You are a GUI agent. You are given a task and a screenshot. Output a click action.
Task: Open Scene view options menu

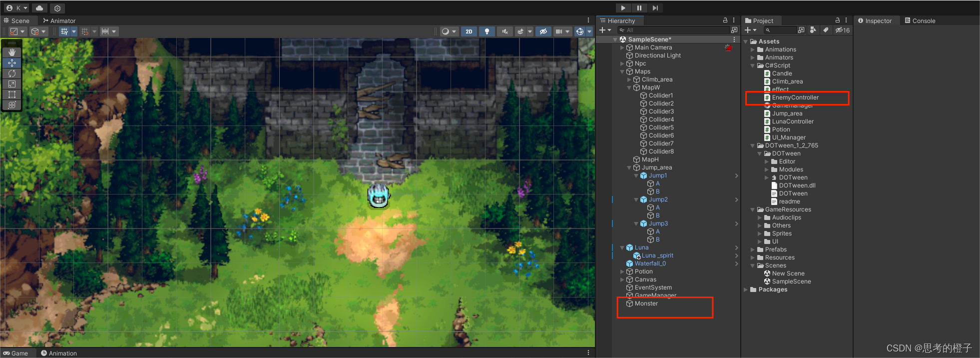click(x=588, y=20)
